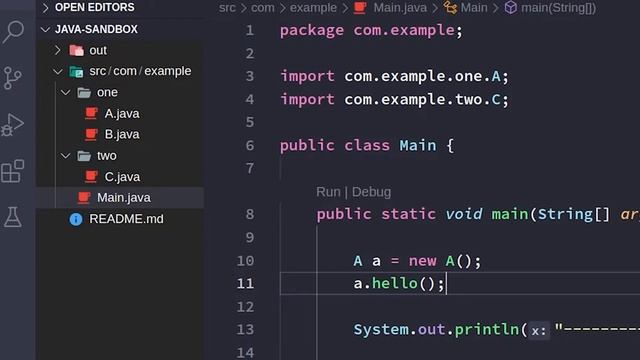Select the out folder label
The image size is (640, 360).
[x=98, y=50]
